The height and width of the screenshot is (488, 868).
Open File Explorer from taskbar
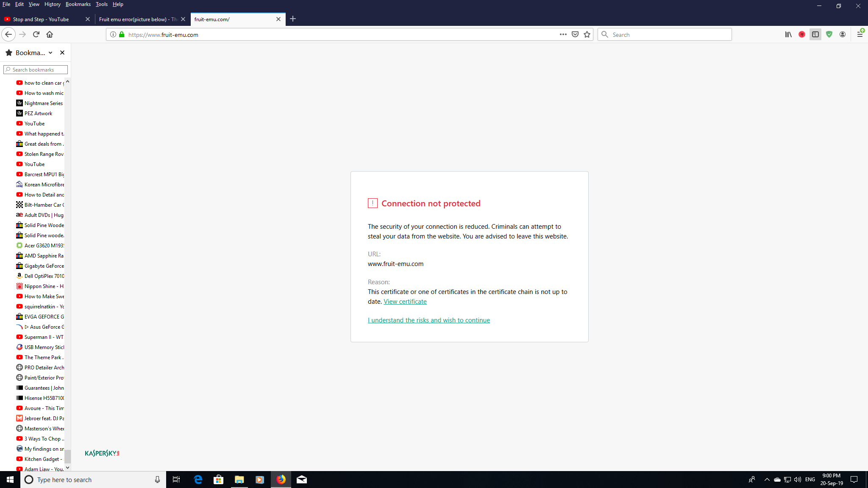coord(239,480)
